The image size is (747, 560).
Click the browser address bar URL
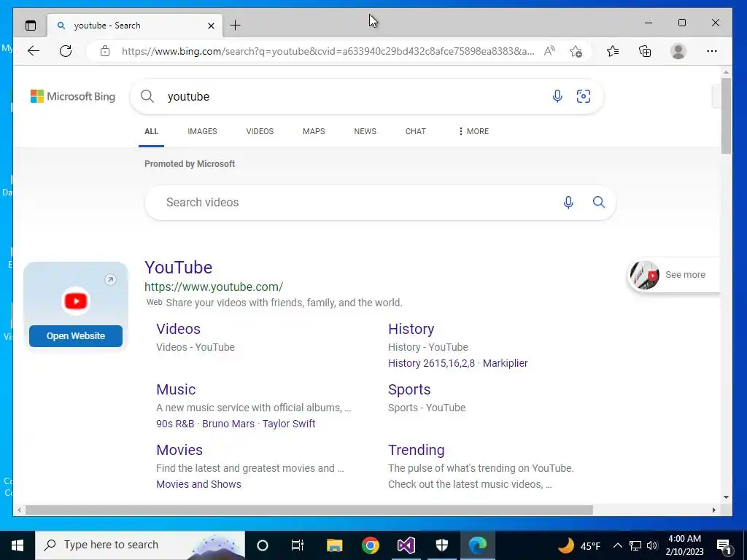[328, 51]
